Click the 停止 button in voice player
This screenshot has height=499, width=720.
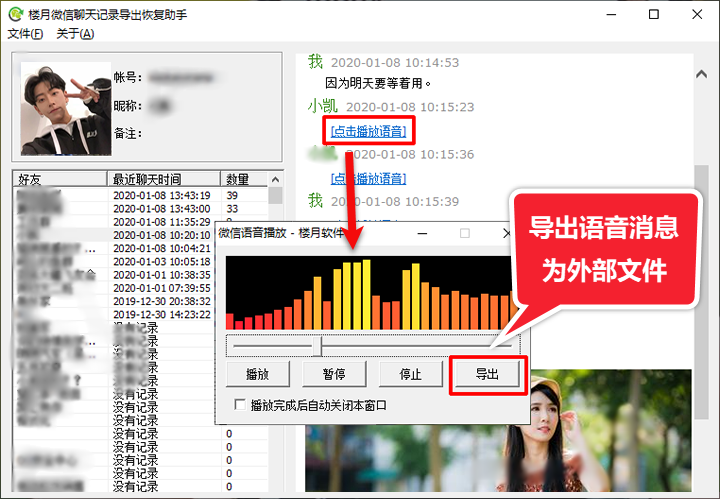[x=410, y=374]
